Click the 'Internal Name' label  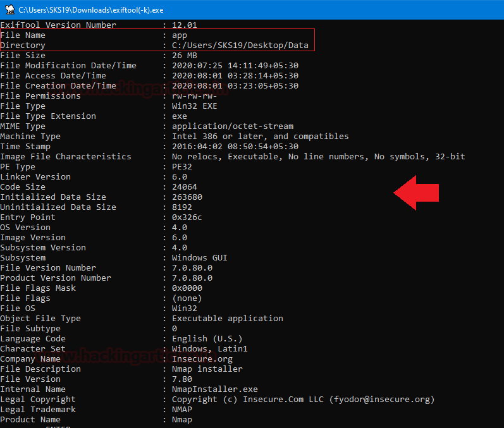click(x=33, y=389)
